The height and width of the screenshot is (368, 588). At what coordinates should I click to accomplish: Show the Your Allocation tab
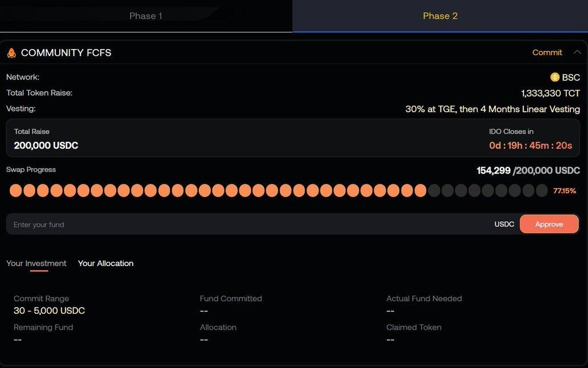tap(105, 263)
